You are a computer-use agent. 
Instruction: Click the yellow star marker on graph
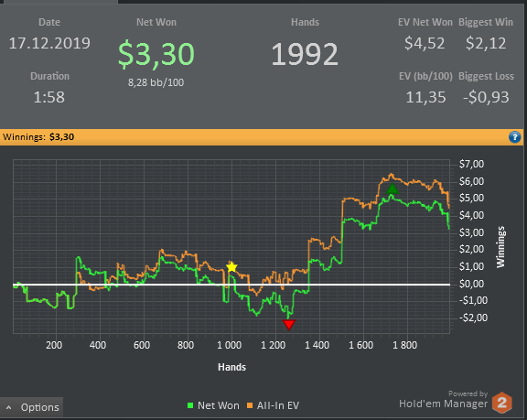(x=231, y=267)
